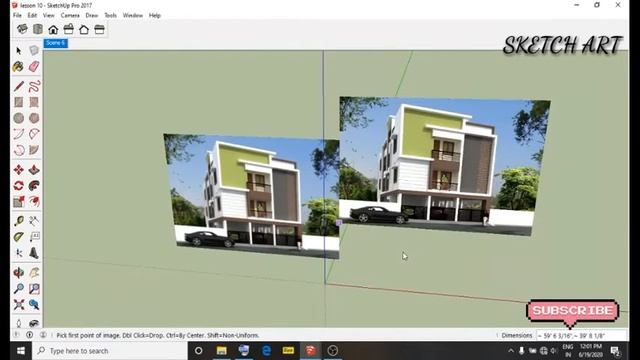
Task: Launch Microsoft Edge from the taskbar
Action: [266, 351]
